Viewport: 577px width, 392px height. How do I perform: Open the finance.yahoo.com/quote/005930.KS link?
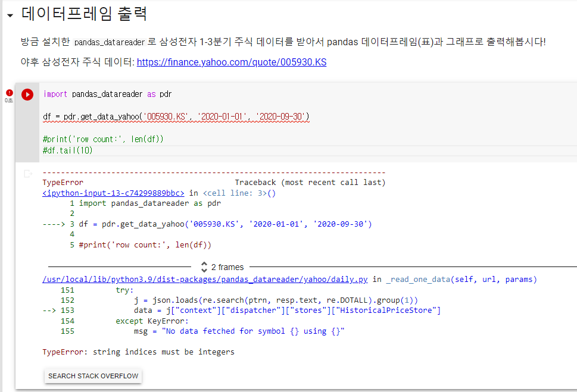click(x=232, y=62)
